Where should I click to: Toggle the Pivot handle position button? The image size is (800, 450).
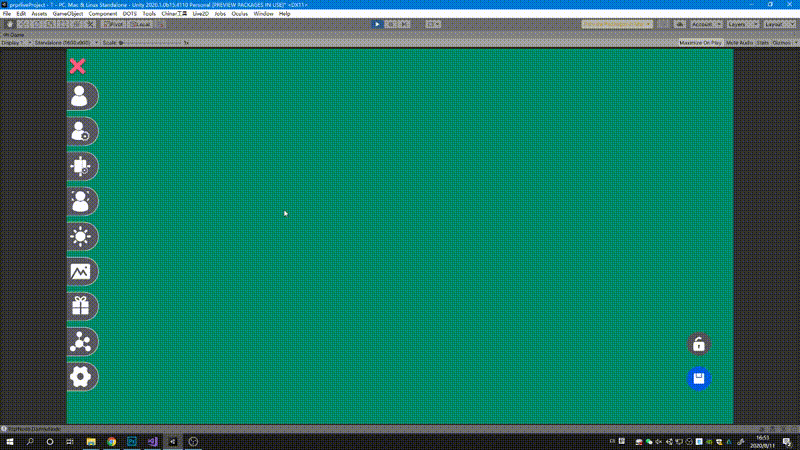[x=114, y=24]
